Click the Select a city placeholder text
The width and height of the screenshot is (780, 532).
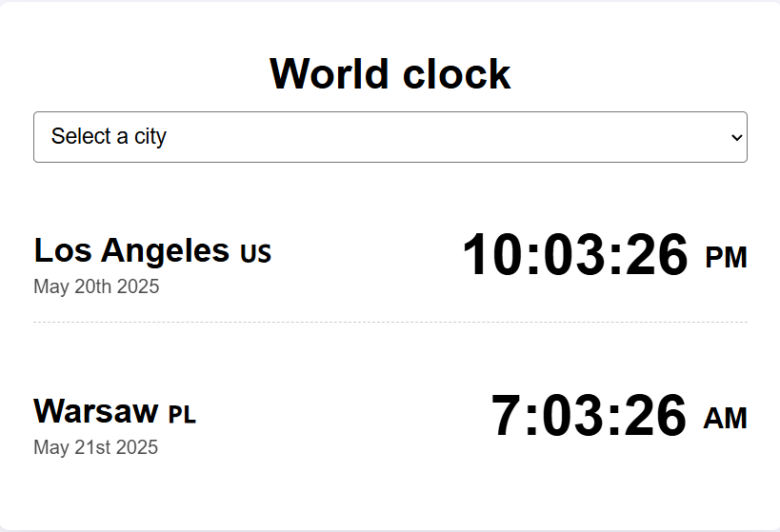(109, 136)
